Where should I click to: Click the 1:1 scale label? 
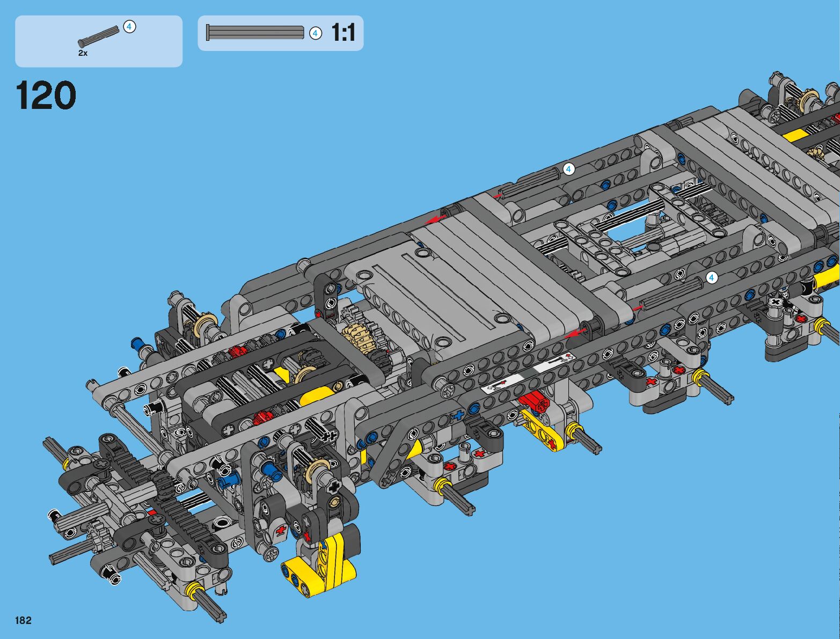coord(343,33)
